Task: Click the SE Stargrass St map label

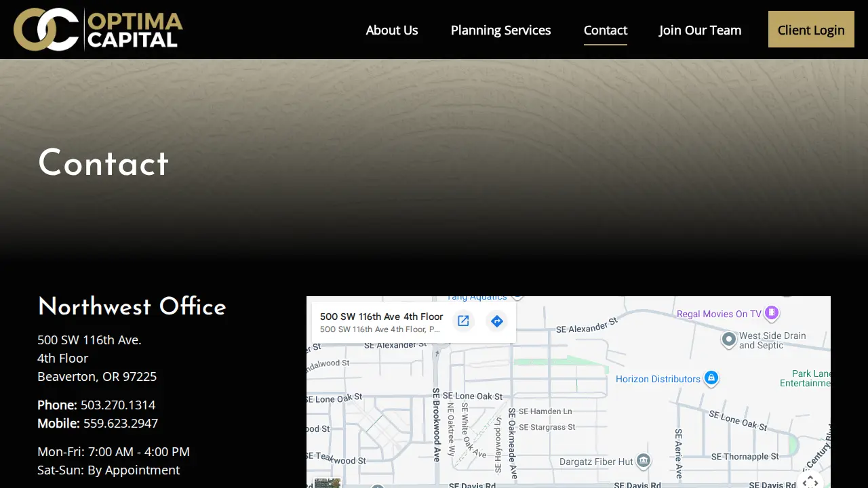Action: pos(547,427)
